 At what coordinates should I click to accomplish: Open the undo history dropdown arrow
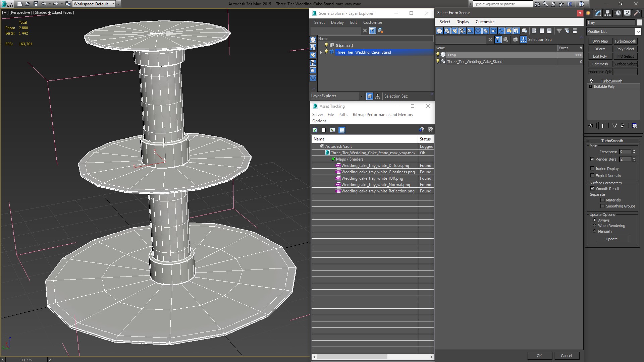click(50, 4)
